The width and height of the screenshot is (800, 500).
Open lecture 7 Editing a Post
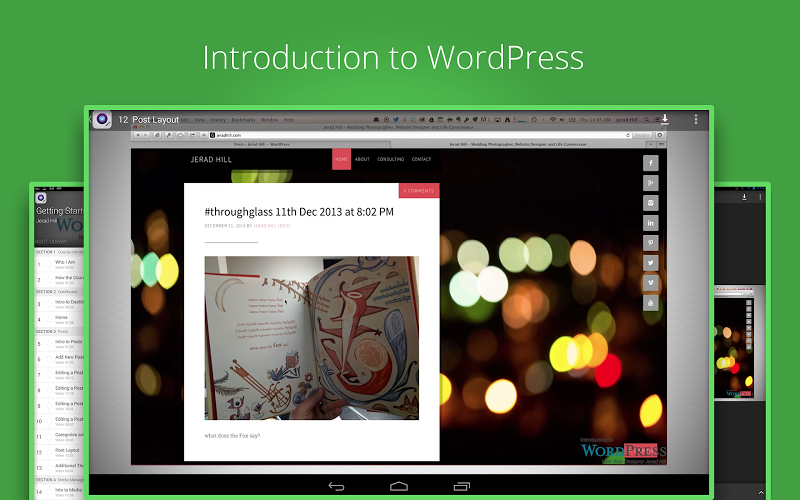pos(60,375)
